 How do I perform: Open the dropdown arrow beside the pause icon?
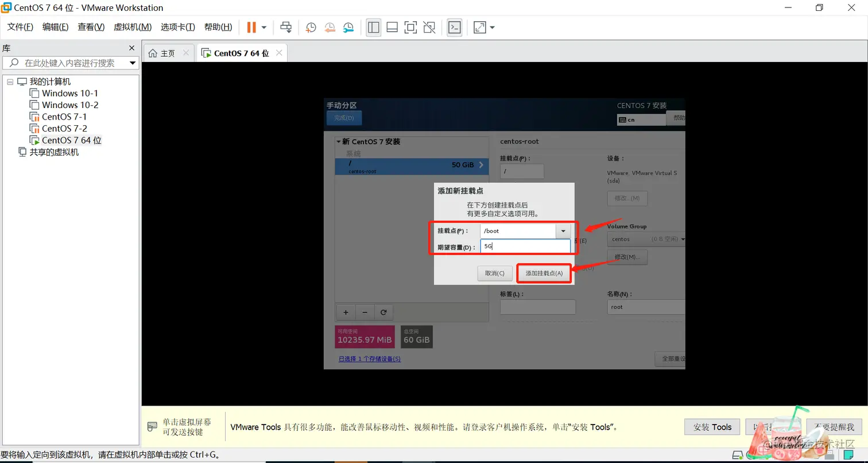pyautogui.click(x=264, y=27)
